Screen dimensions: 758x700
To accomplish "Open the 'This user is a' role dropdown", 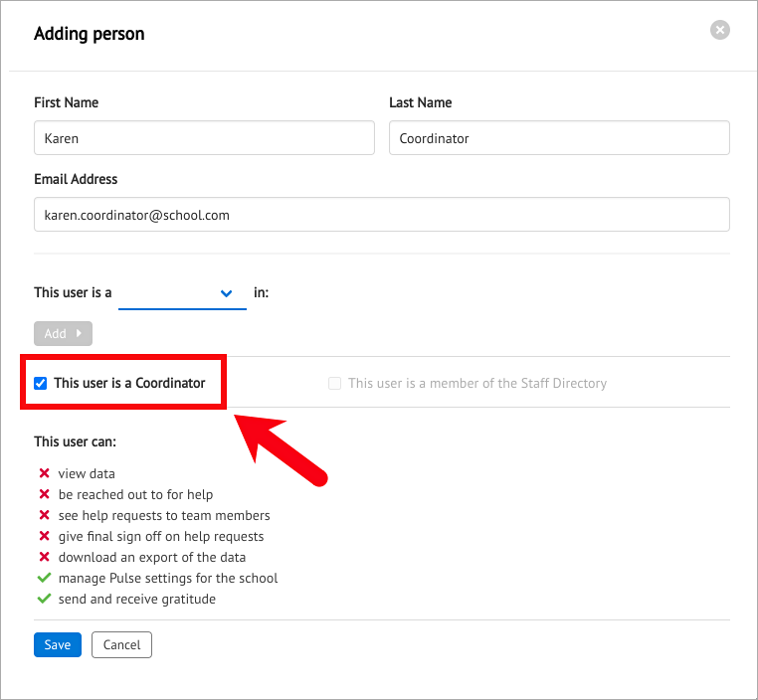I will [x=182, y=293].
